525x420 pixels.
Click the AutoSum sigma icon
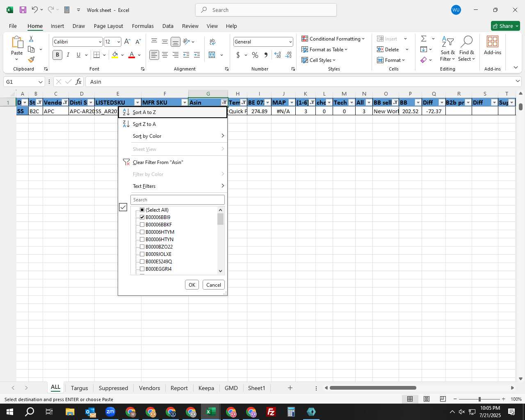tap(424, 39)
